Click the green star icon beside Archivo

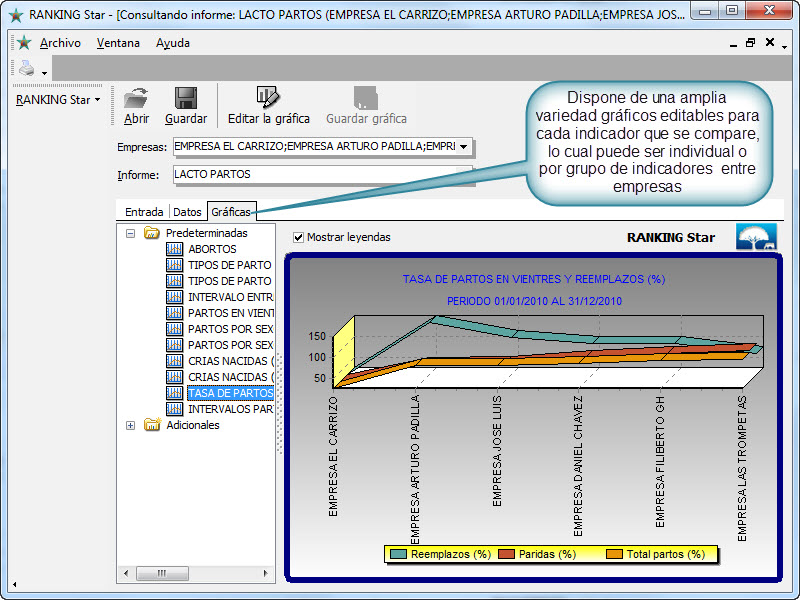[x=23, y=42]
